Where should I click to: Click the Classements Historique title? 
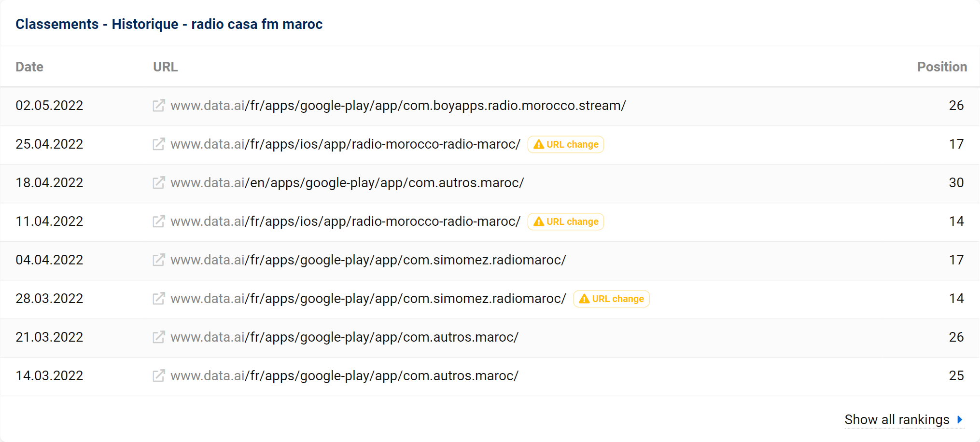tap(169, 24)
